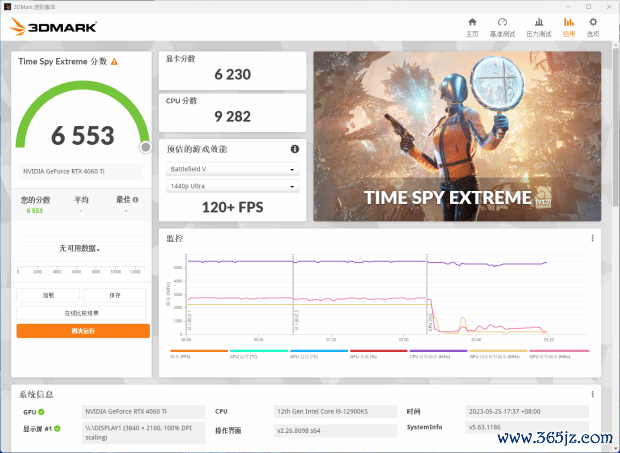
Task: Open the Stress Tests (压力测试) tab
Action: click(x=539, y=27)
